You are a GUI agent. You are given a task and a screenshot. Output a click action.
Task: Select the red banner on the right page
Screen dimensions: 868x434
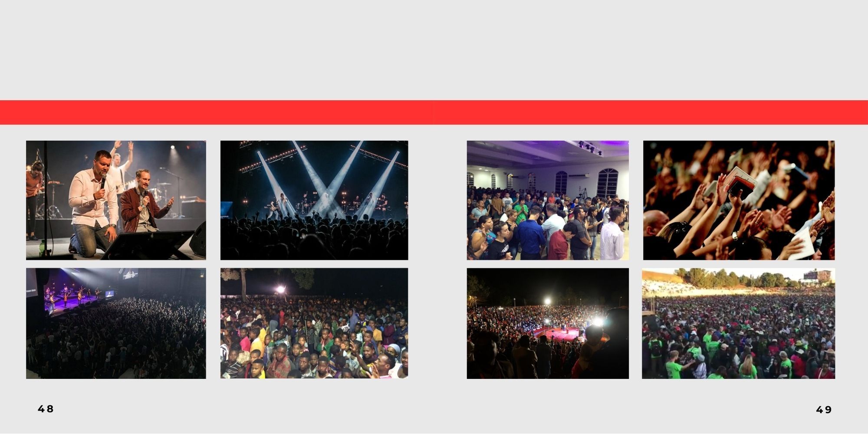(651, 112)
